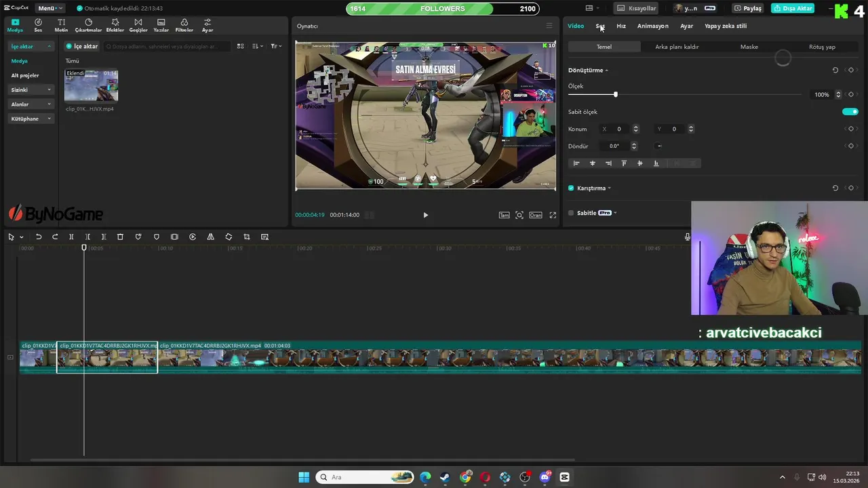868x488 pixels.
Task: Click the Reverse playback icon in the timeline toolbar
Action: click(193, 237)
